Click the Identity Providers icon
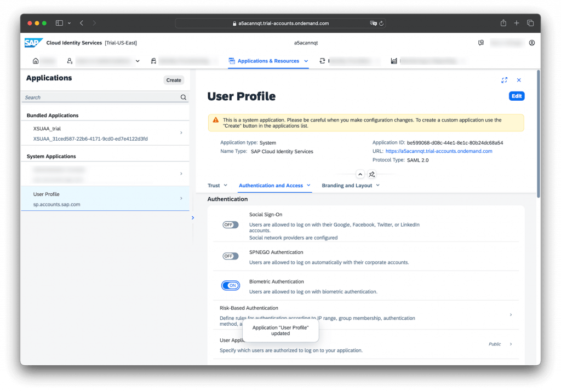Viewport: 561px width, 392px height. [x=153, y=61]
